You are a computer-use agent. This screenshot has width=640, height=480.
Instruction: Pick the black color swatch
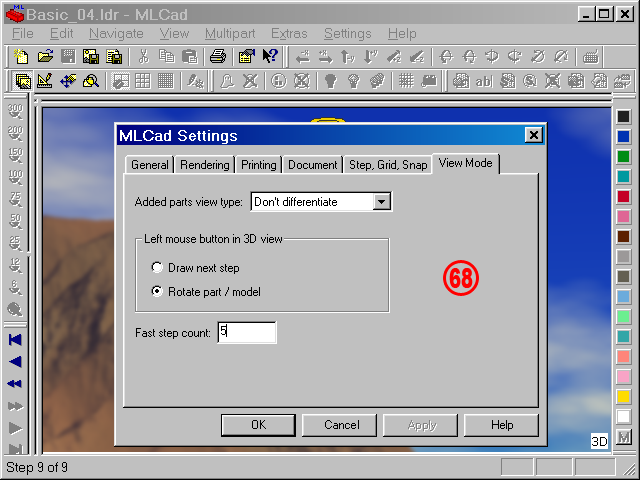point(623,117)
